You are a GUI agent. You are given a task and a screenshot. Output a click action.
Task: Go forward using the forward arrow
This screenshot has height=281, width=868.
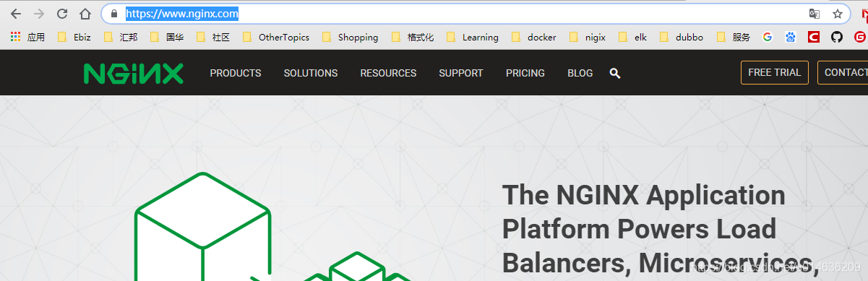[x=39, y=14]
